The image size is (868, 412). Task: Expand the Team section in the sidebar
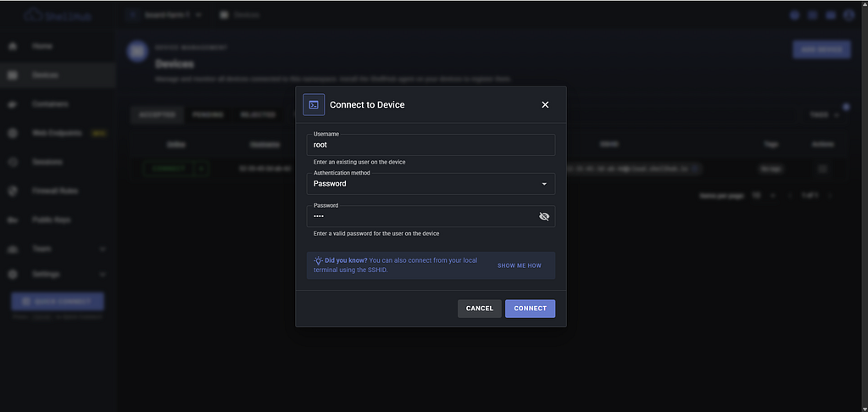[58, 249]
